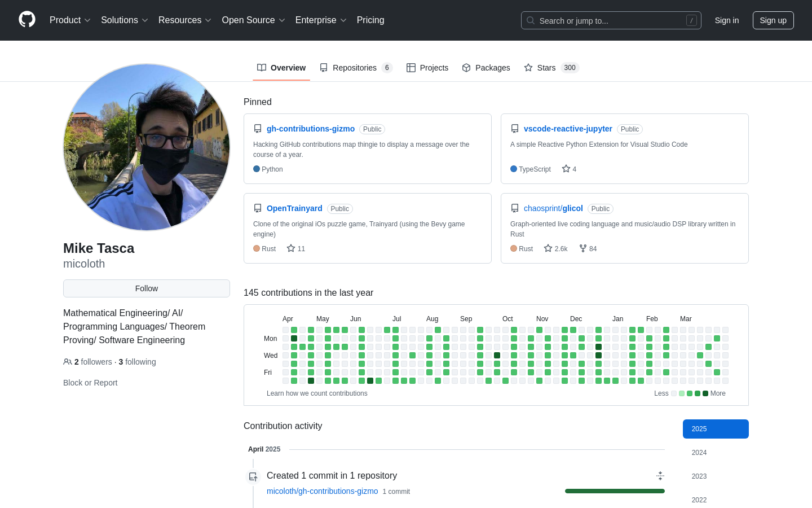
Task: Click the Overview tab book icon
Action: (x=262, y=68)
